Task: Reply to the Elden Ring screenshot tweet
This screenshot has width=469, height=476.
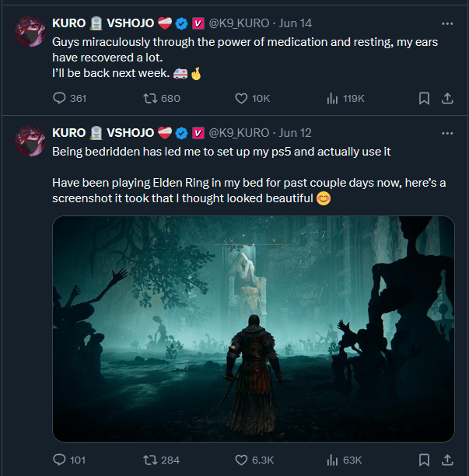Action: (59, 460)
